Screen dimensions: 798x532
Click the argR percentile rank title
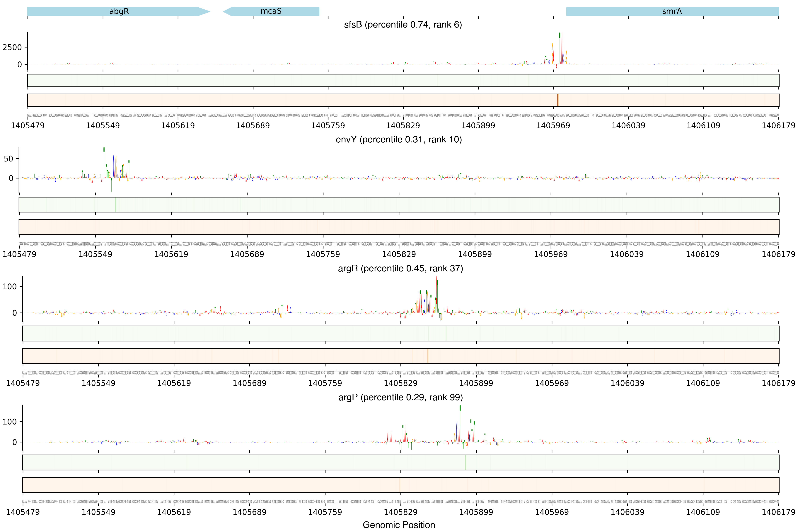click(400, 269)
